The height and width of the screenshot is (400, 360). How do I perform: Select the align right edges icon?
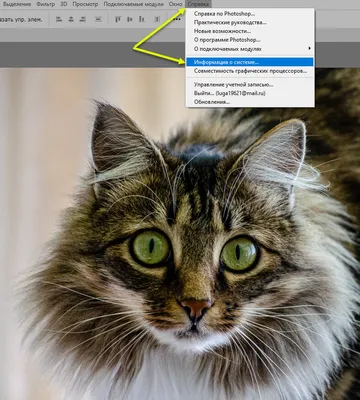click(x=83, y=19)
